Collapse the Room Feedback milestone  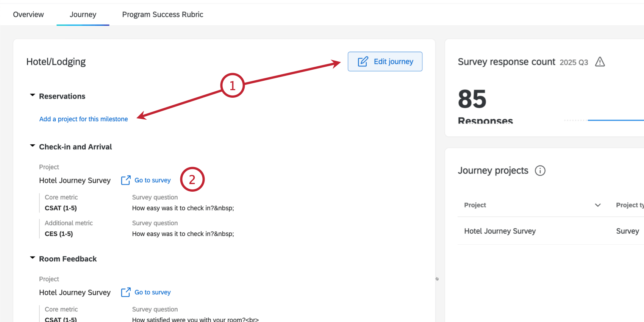pos(33,258)
